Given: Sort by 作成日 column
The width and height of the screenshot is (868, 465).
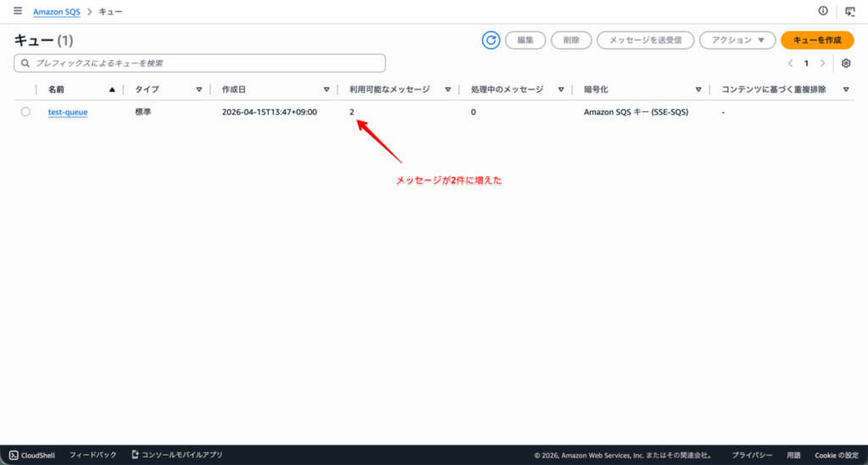Looking at the screenshot, I should [326, 90].
